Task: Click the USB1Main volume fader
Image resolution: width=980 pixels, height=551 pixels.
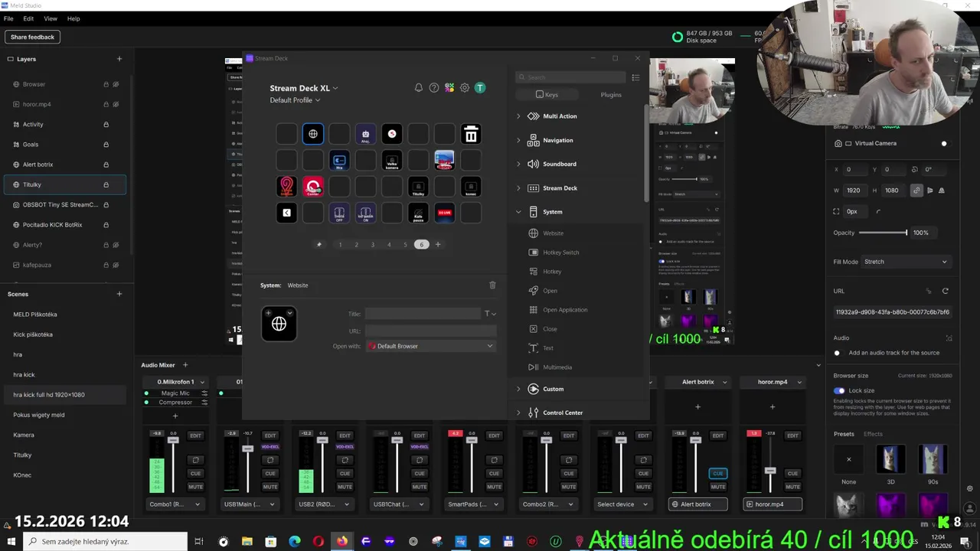Action: pyautogui.click(x=247, y=448)
